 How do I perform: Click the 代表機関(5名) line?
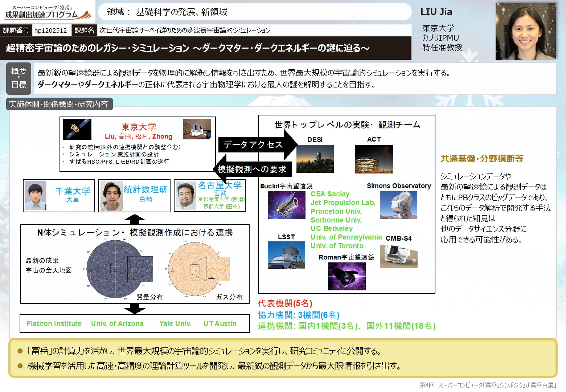(x=285, y=303)
